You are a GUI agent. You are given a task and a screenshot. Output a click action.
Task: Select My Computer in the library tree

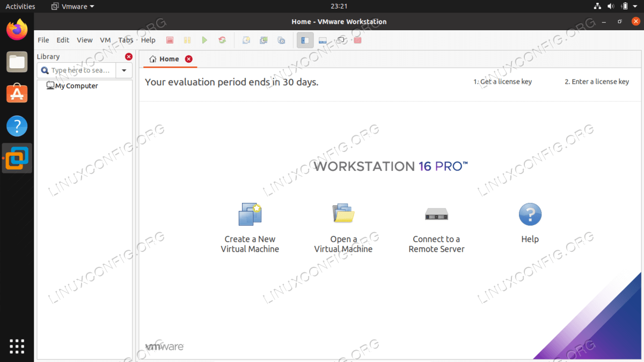coord(72,86)
